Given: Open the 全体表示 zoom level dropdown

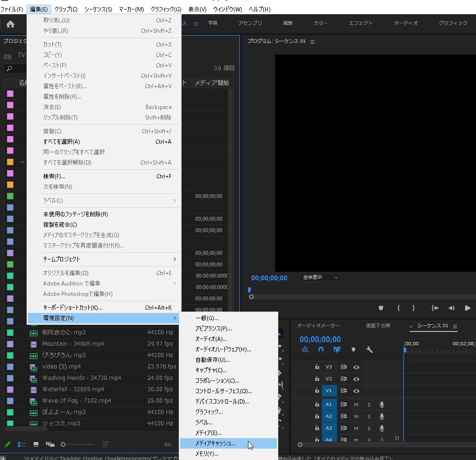Looking at the screenshot, I should tap(321, 277).
